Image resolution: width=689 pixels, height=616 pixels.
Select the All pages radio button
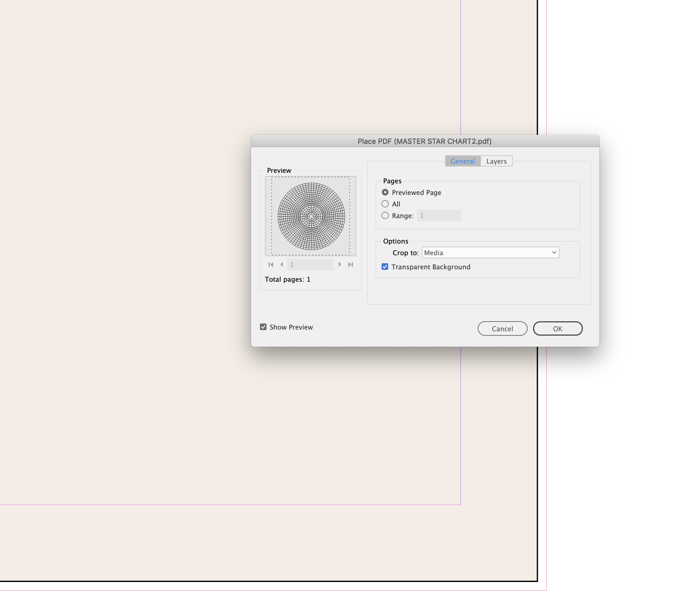pos(385,203)
